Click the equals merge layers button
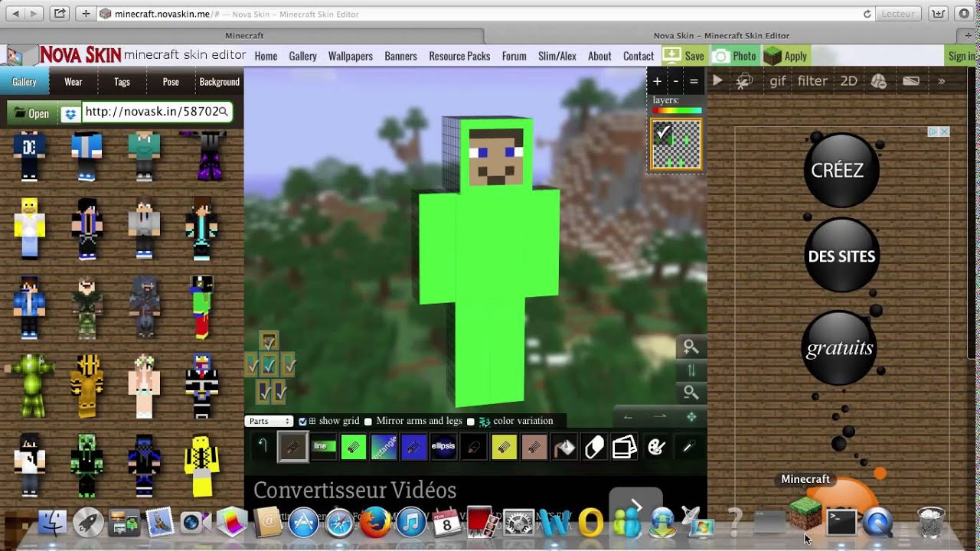Viewport: 980px width, 551px height. tap(694, 81)
